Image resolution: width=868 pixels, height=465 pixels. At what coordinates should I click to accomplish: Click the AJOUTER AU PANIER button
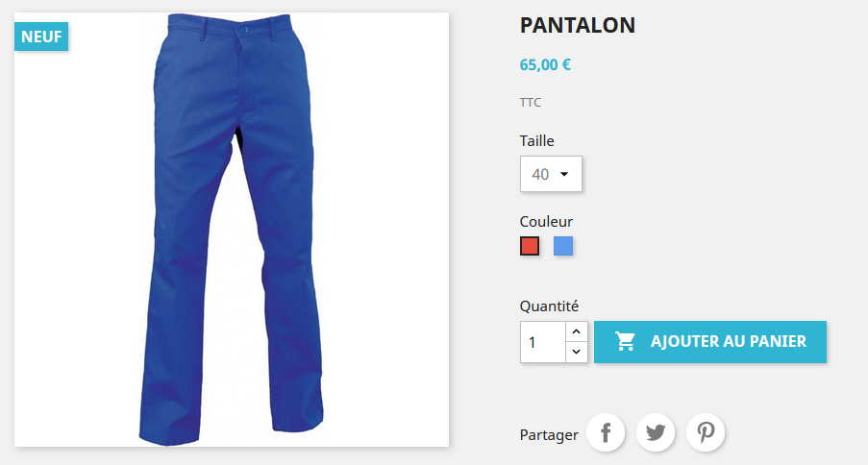[x=710, y=342]
